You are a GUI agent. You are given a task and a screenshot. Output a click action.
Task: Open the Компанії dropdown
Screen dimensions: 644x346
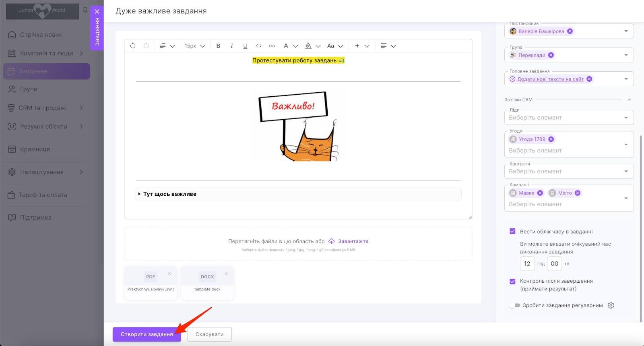pos(569,198)
